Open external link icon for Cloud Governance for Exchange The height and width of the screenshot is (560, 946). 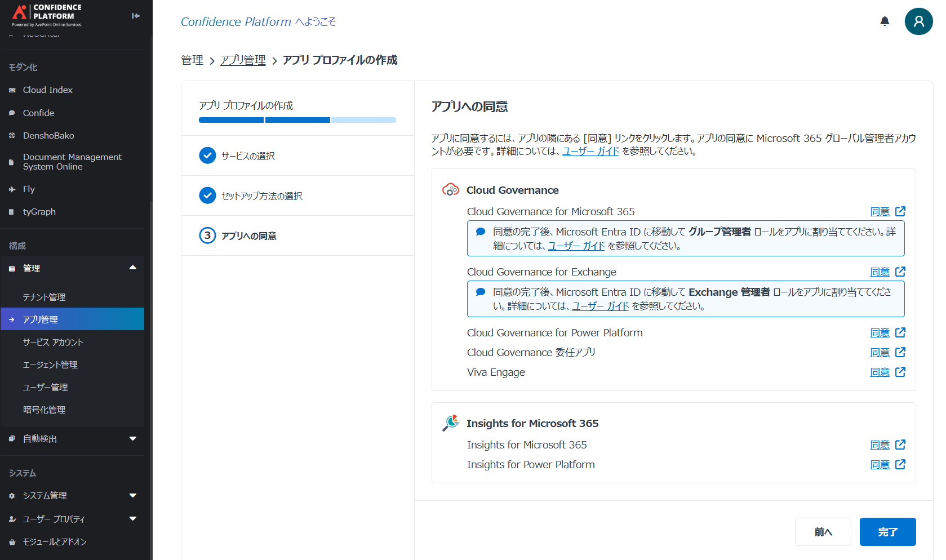coord(900,272)
